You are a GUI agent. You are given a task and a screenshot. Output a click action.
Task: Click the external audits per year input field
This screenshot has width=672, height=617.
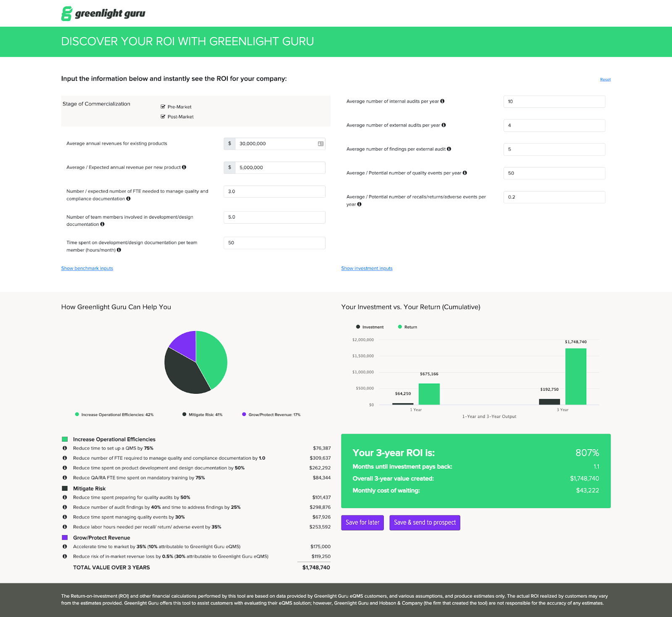click(554, 125)
